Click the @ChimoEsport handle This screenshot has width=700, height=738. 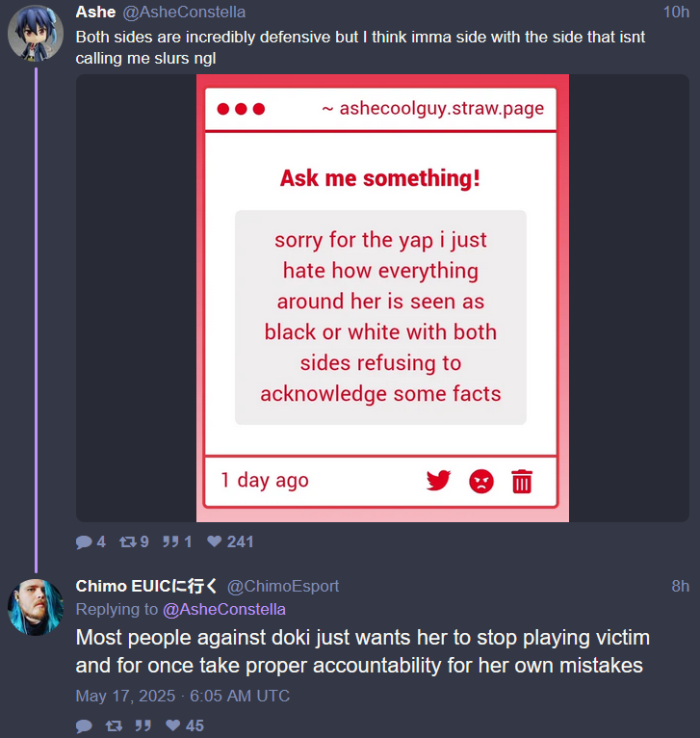(x=283, y=586)
